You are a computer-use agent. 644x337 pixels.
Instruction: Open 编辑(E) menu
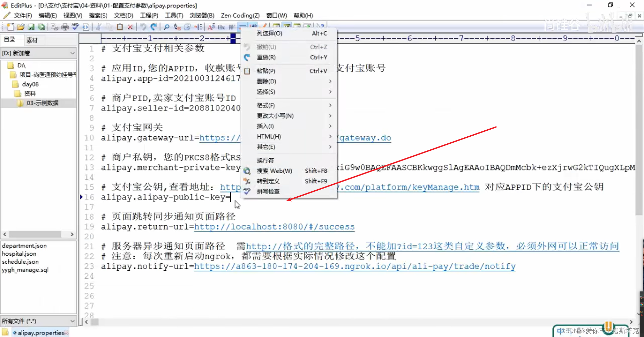click(x=48, y=15)
